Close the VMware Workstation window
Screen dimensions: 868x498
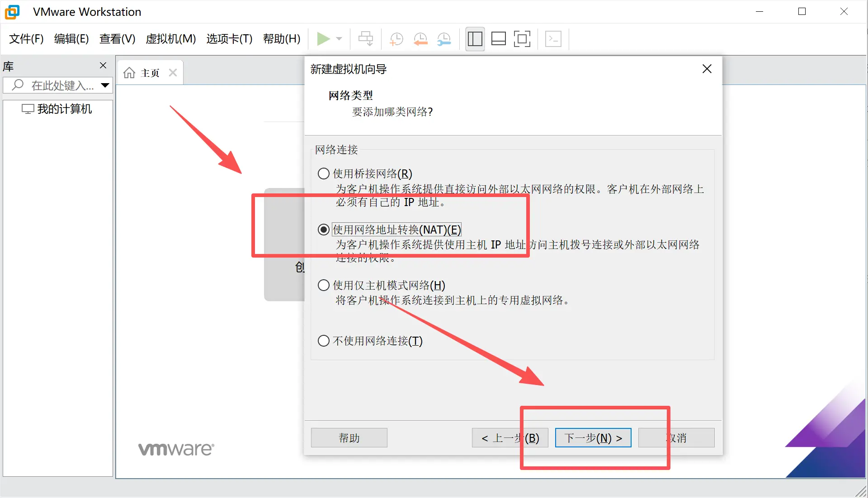(x=844, y=12)
